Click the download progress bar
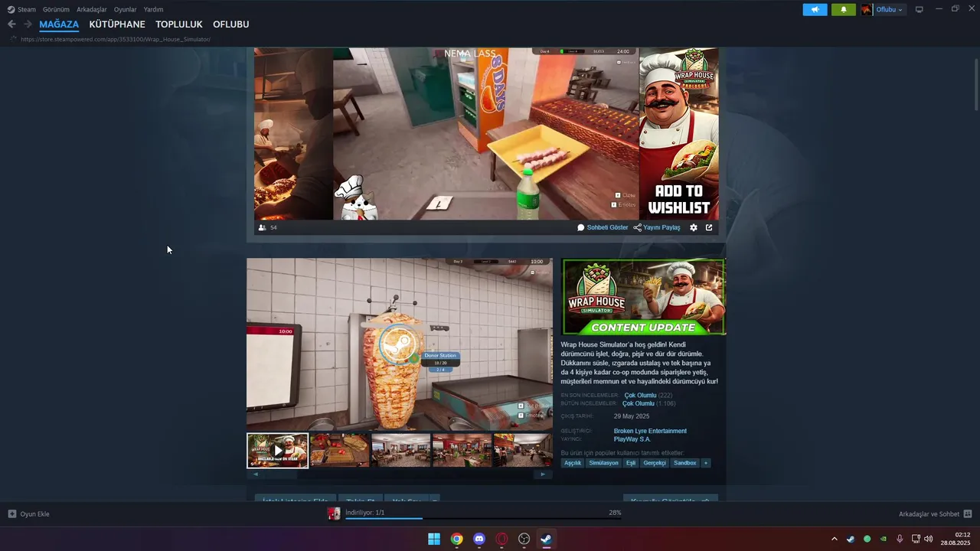The width and height of the screenshot is (980, 551). [483, 518]
